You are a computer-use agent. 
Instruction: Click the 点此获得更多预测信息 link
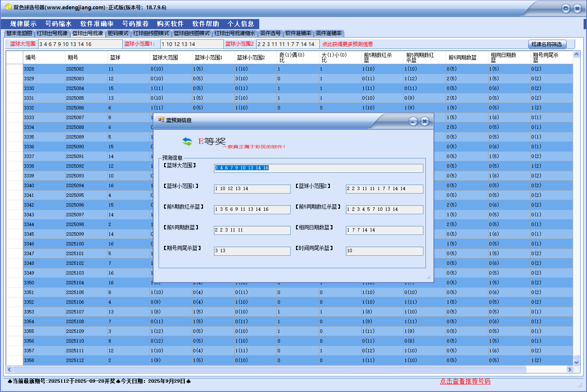point(347,44)
